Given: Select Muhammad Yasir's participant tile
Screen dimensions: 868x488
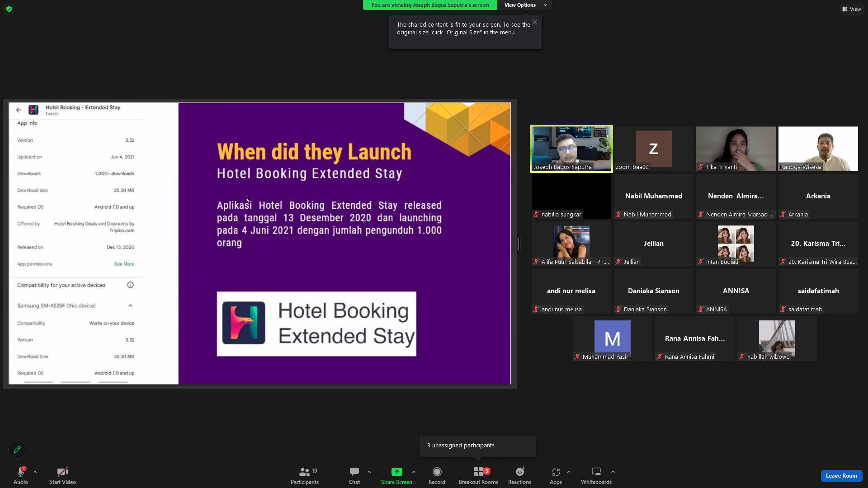Looking at the screenshot, I should pos(613,338).
